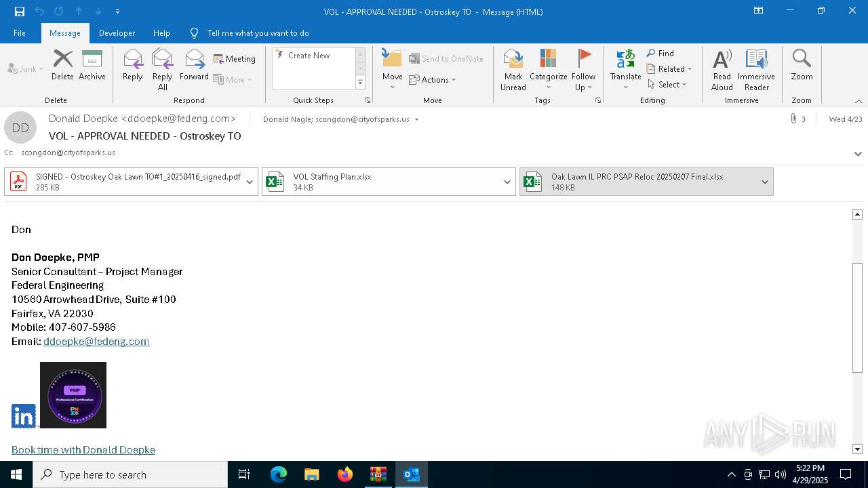Screen dimensions: 868x488
Task: Click the DD sender avatar
Action: (x=20, y=127)
